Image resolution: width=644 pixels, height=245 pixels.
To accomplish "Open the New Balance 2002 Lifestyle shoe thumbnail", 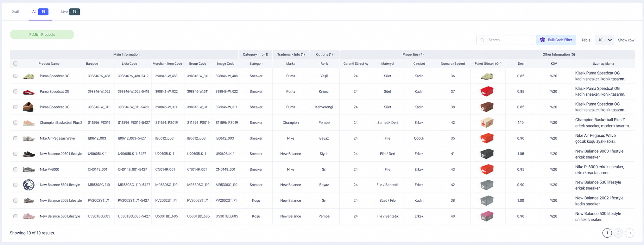I will click(x=28, y=200).
